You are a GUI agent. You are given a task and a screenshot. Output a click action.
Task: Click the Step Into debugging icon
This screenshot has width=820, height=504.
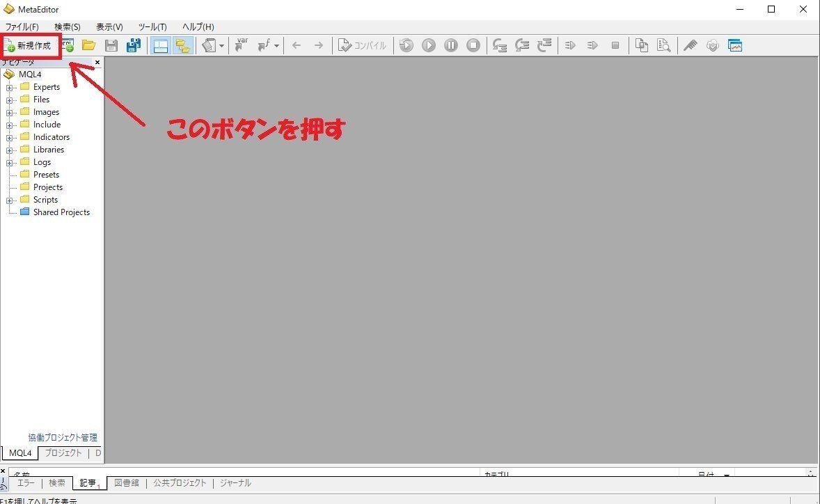[500, 45]
